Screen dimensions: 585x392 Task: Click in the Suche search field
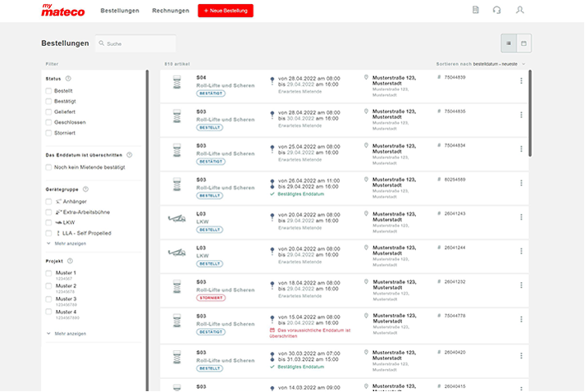[135, 43]
